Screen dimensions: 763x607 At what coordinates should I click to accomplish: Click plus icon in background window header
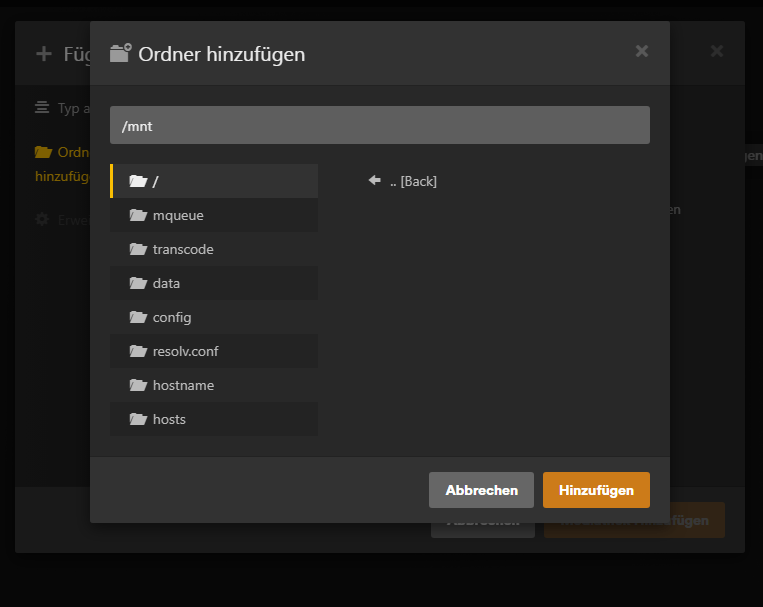coord(44,54)
